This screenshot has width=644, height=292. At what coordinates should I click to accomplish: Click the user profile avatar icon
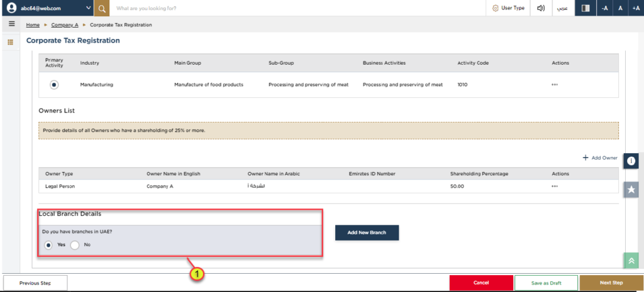click(12, 8)
